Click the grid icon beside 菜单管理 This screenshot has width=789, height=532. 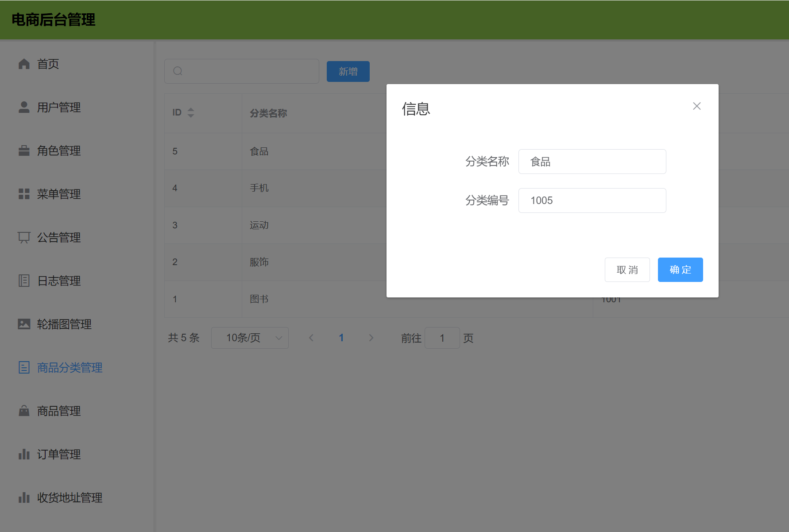click(x=24, y=194)
